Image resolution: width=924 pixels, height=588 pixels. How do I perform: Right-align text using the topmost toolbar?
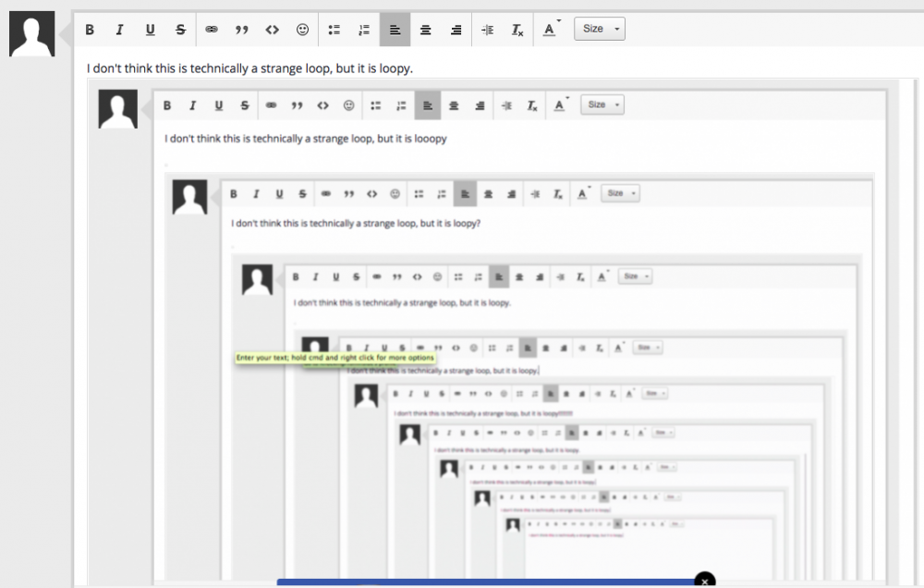point(456,30)
